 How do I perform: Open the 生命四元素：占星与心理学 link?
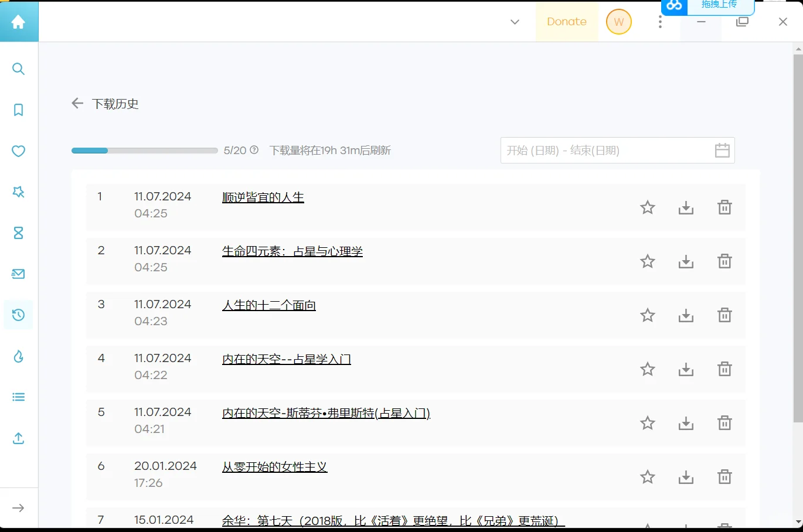tap(292, 251)
